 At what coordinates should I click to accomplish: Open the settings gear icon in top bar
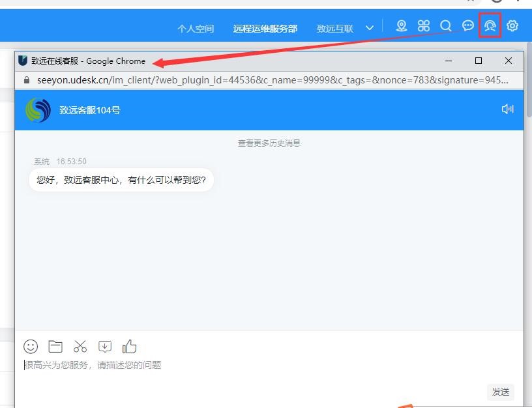click(512, 25)
